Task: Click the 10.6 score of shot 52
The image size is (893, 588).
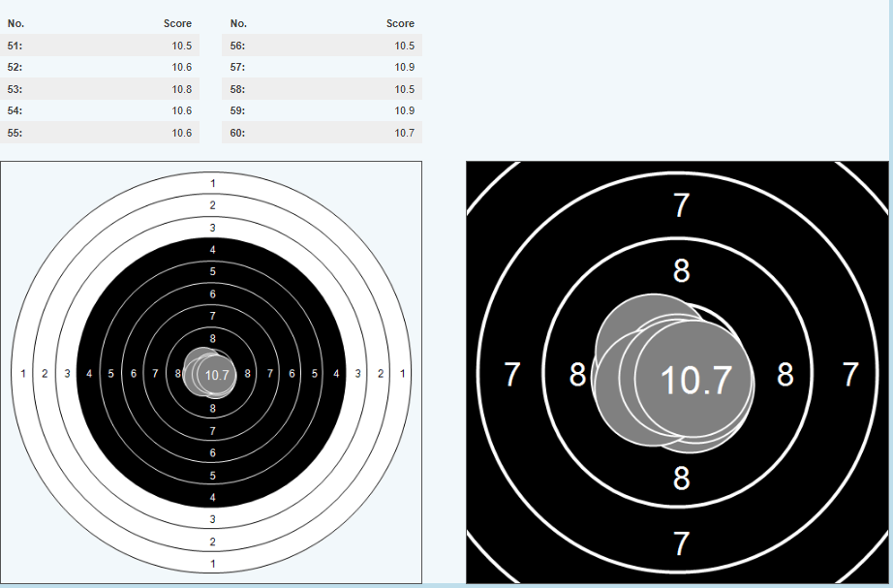Action: click(182, 67)
